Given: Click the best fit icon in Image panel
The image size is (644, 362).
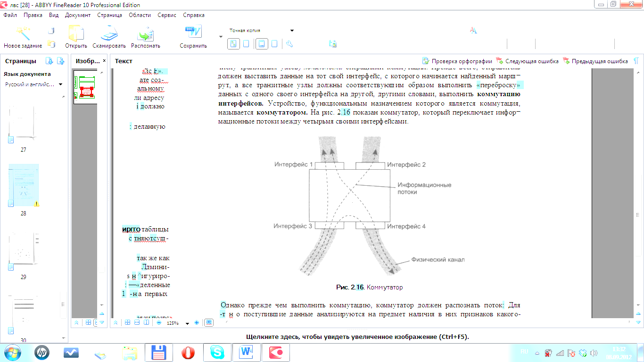Looking at the screenshot, I should [x=88, y=323].
